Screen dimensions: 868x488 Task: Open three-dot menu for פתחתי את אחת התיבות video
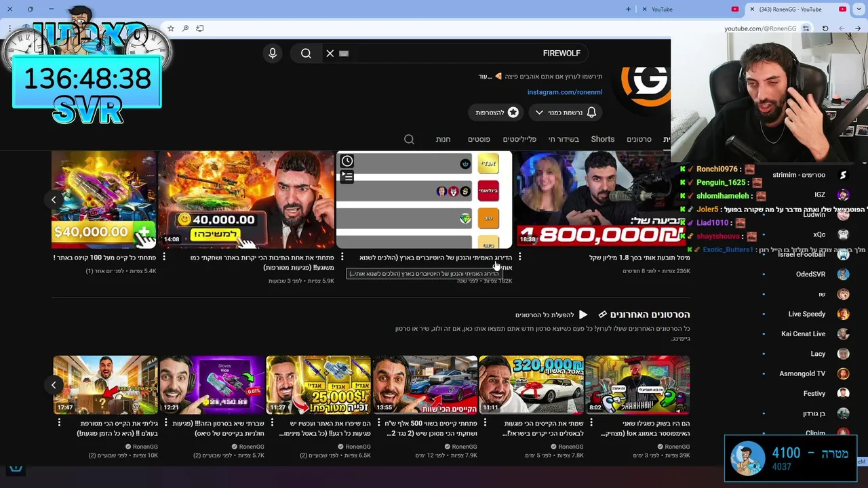(x=165, y=257)
